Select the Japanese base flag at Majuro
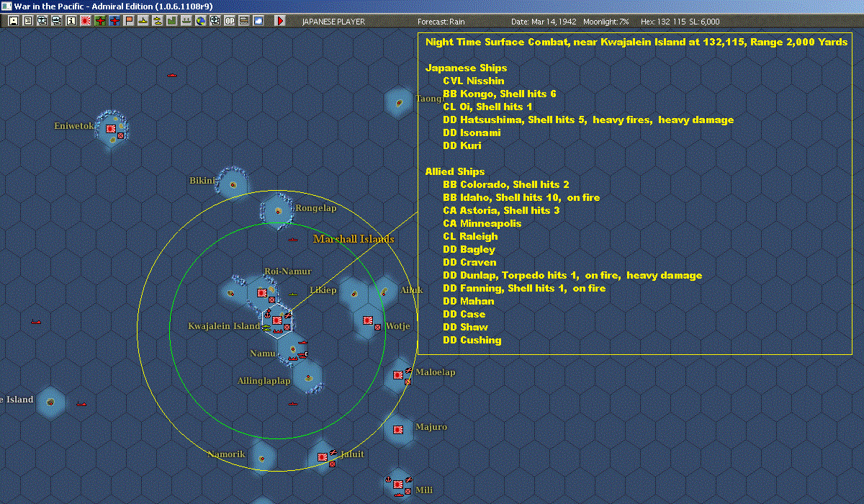 [397, 428]
